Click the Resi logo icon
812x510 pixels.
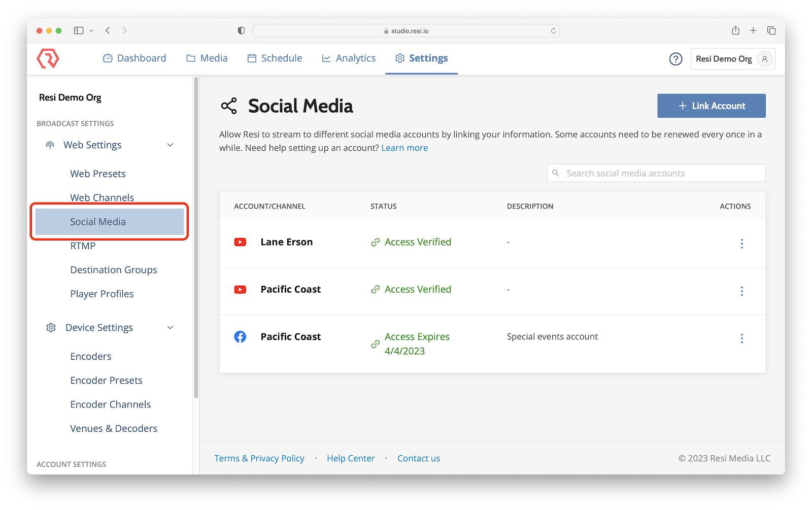tap(48, 59)
